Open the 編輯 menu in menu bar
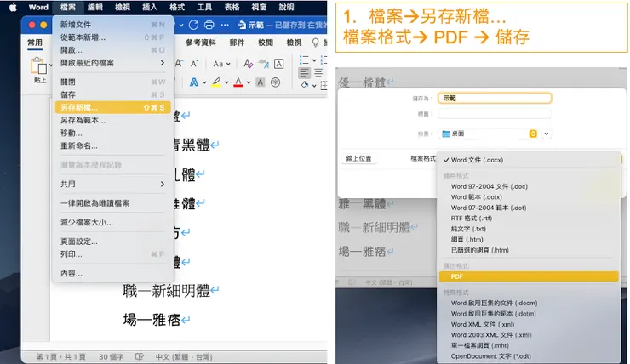This screenshot has height=364, width=630. tap(95, 7)
